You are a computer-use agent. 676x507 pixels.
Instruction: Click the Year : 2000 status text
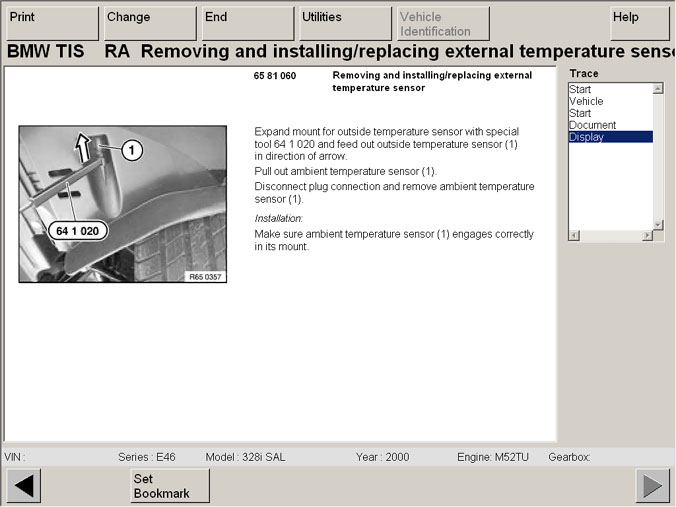click(x=382, y=457)
